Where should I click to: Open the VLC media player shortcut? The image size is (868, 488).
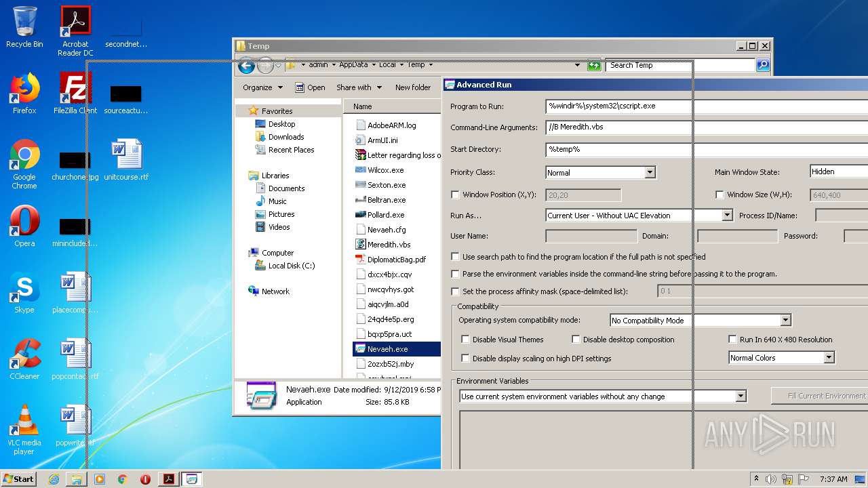[x=24, y=430]
